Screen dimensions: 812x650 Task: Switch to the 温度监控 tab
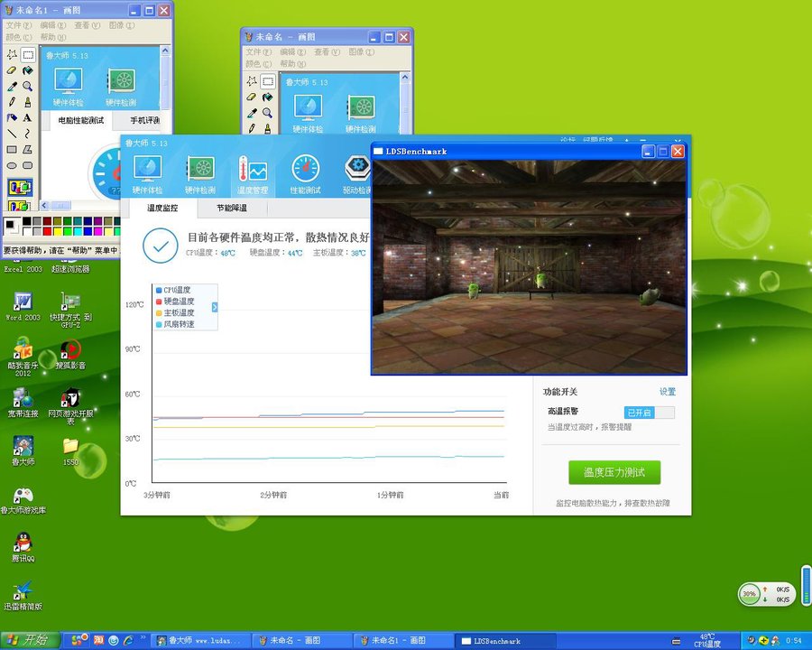pyautogui.click(x=162, y=208)
